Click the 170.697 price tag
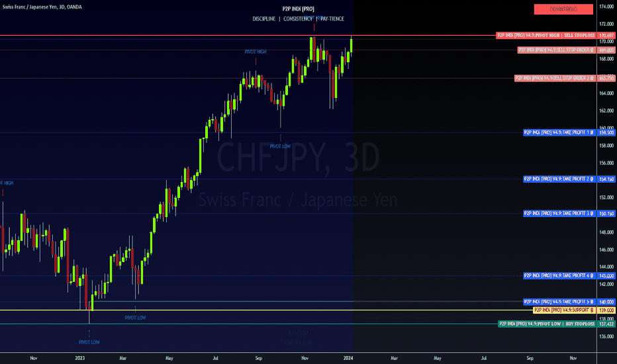This screenshot has width=617, height=364. (606, 36)
